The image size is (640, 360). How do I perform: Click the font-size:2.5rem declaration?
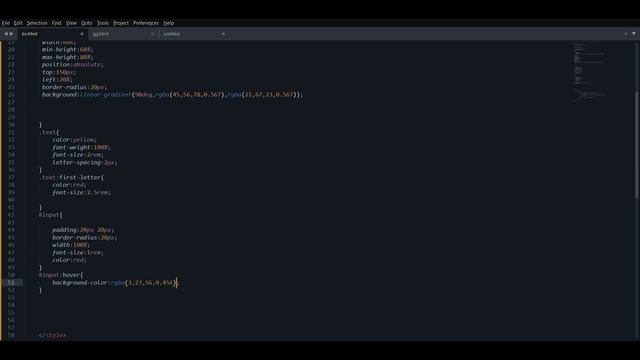click(81, 193)
